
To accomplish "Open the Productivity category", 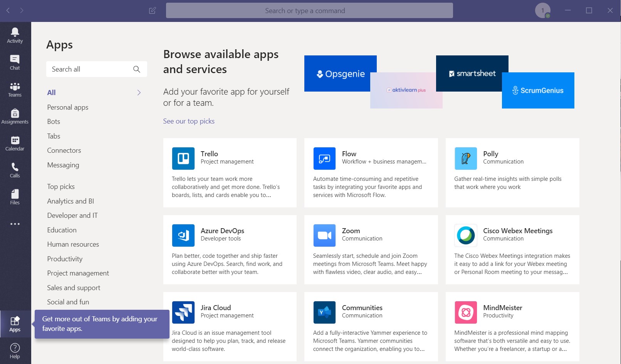I will point(65,259).
